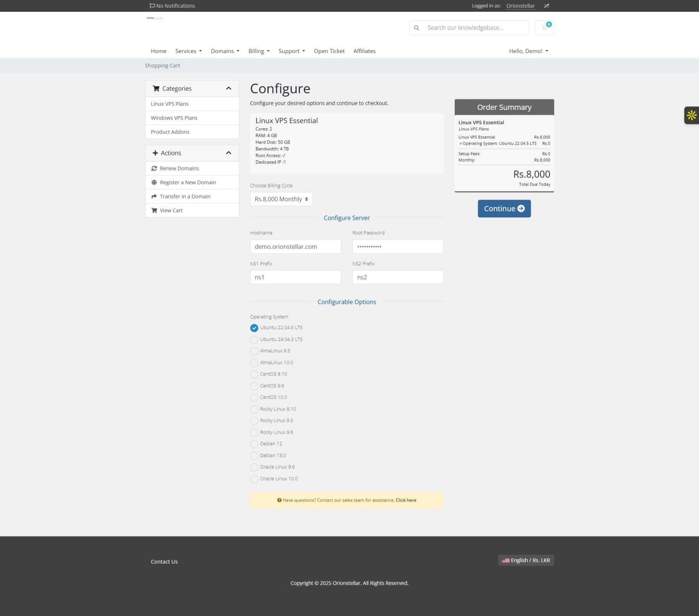Click the Orionstellar logo
This screenshot has height=616, width=699.
(x=155, y=18)
